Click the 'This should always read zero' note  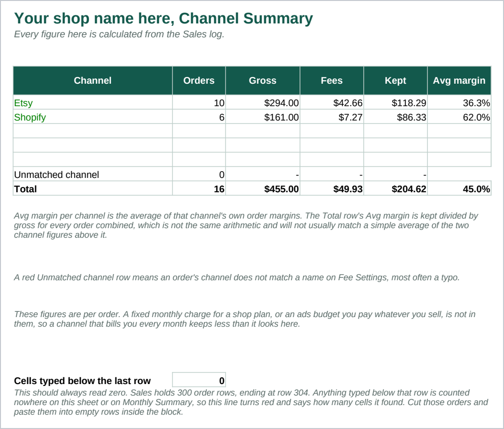point(251,402)
